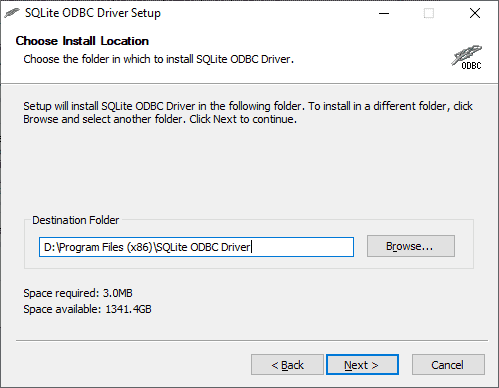Click the Destination Folder group label
Image resolution: width=499 pixels, height=388 pixels.
(x=76, y=220)
